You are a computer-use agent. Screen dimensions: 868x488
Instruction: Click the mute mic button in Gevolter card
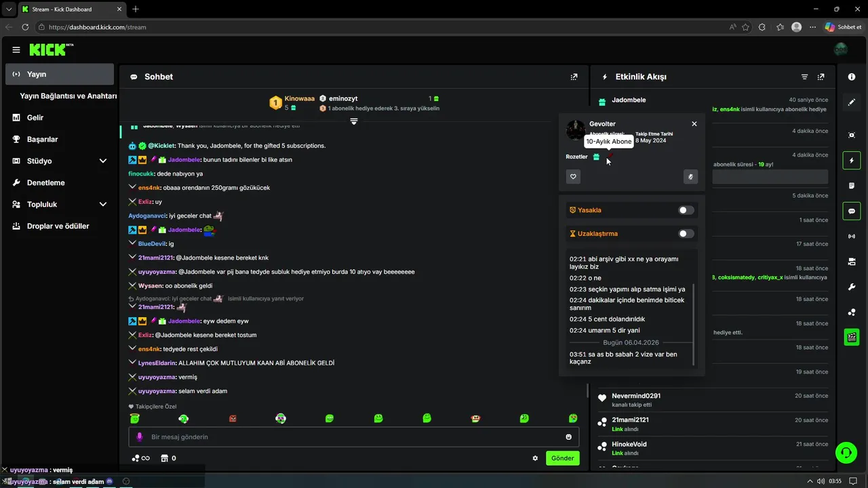[690, 177]
